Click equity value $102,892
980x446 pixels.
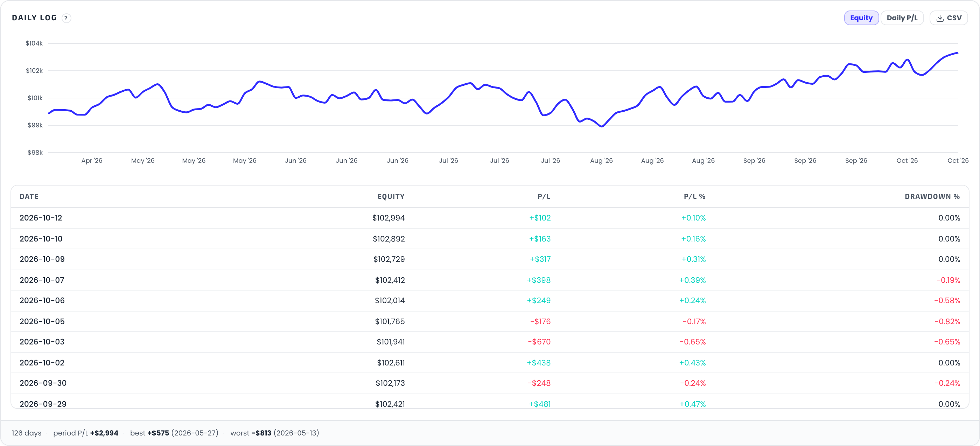tap(389, 239)
